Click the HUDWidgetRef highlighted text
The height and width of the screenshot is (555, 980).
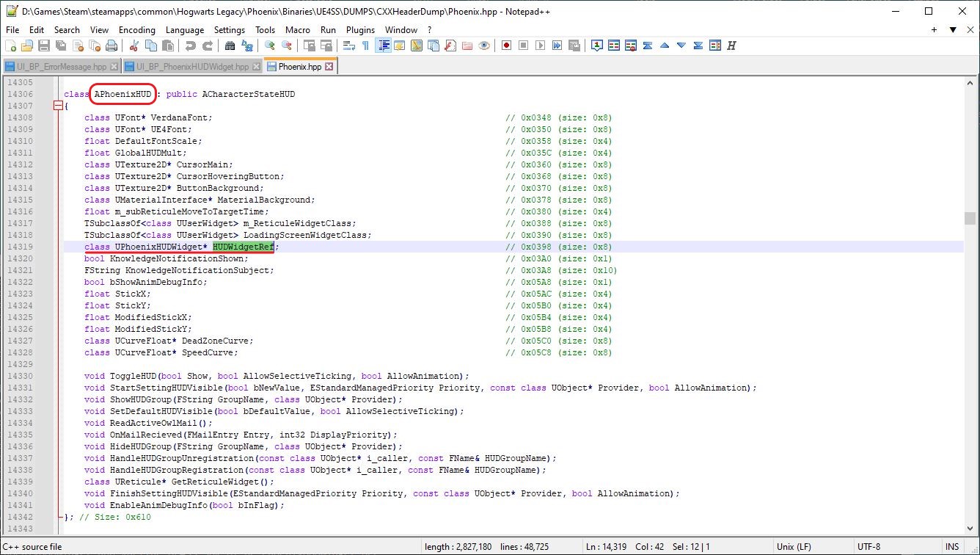coord(244,247)
